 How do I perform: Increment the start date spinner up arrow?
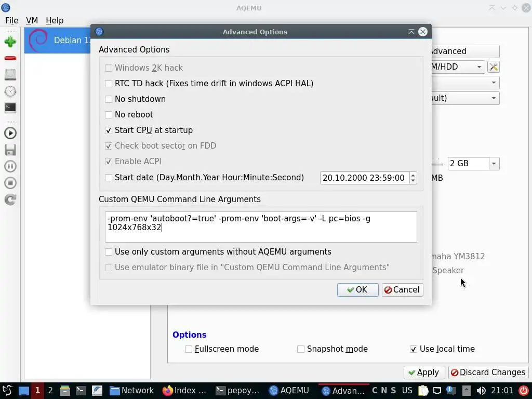coord(413,175)
